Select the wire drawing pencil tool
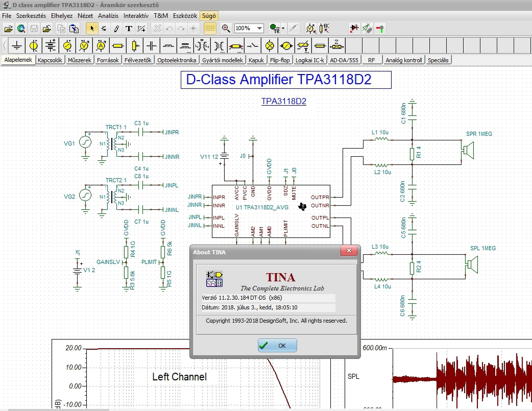Screen dimensions: 532x411 click(x=116, y=29)
